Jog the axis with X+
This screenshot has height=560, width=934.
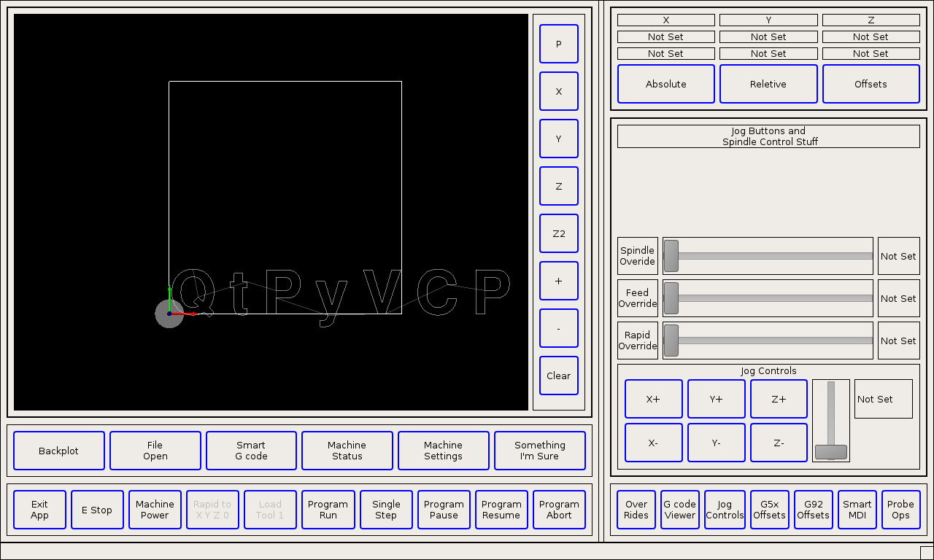click(x=653, y=399)
